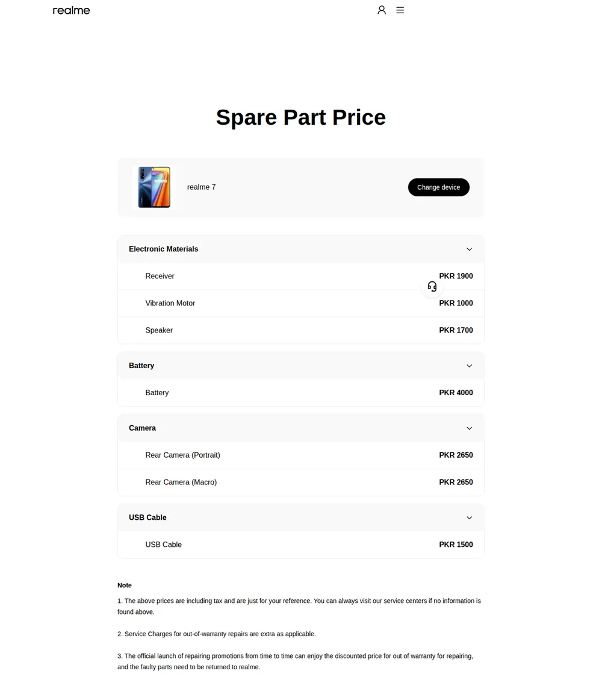Select the realme 7 phone thumbnail
The image size is (602, 700).
(x=154, y=187)
